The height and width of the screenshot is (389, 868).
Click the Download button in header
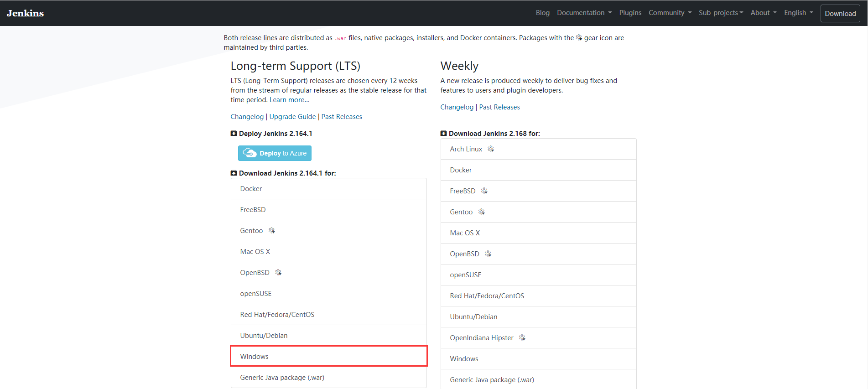click(840, 13)
